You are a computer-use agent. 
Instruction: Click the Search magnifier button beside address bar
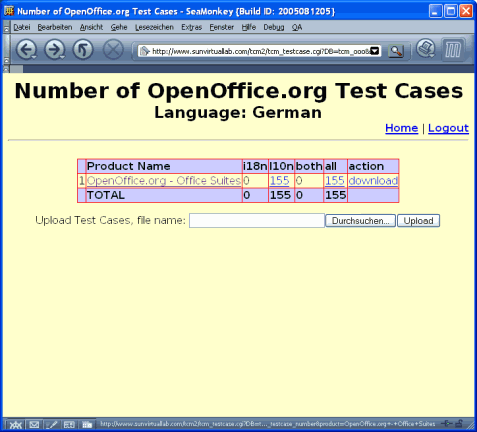396,51
